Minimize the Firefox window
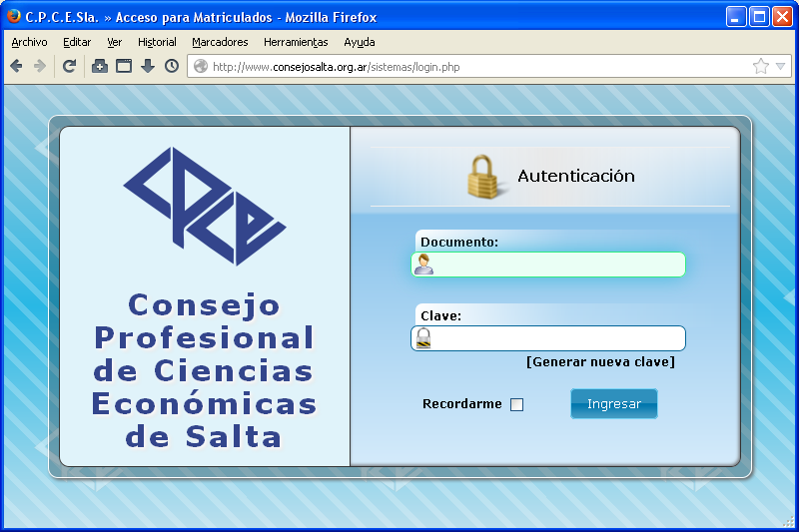The height and width of the screenshot is (532, 799). click(x=736, y=17)
